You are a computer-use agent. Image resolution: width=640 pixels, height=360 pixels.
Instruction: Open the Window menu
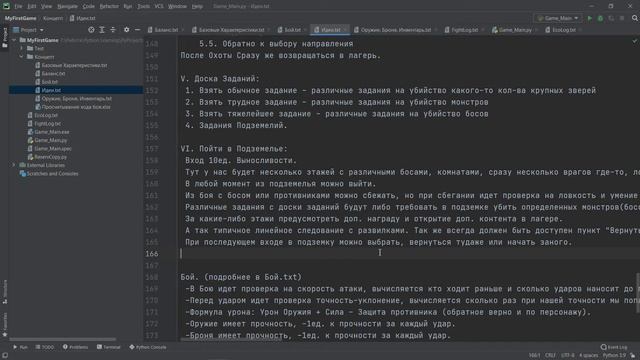178,6
